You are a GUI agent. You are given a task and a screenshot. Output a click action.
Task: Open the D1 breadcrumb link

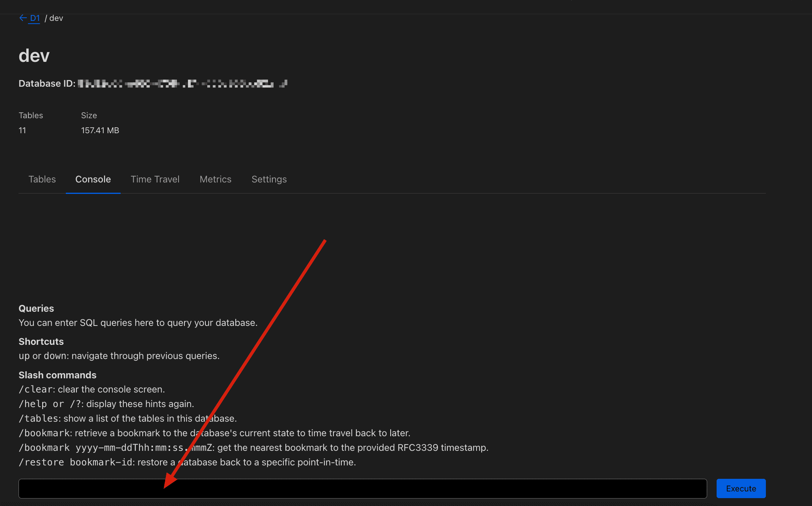[x=35, y=18]
